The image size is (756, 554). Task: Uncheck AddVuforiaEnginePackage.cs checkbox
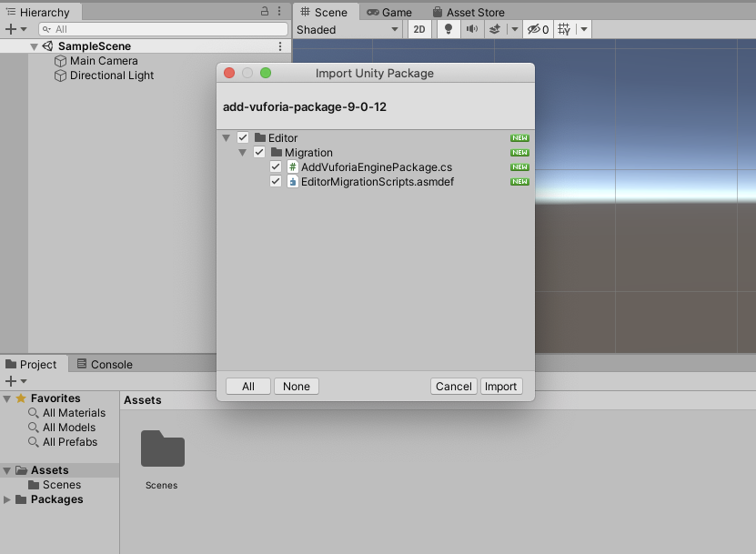pyautogui.click(x=276, y=166)
